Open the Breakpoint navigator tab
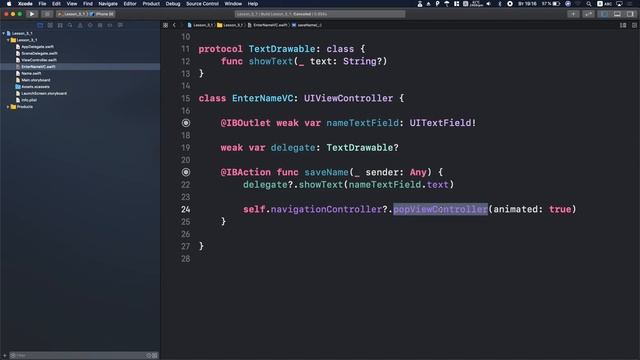Image resolution: width=640 pixels, height=360 pixels. pyautogui.click(x=110, y=25)
